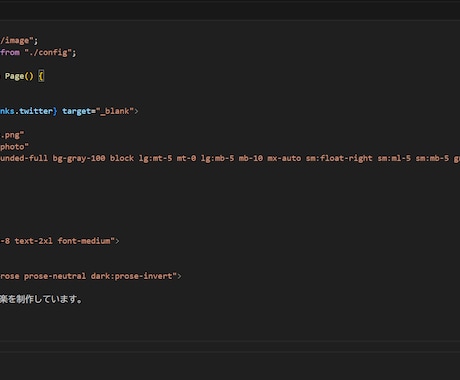Click the opening curly brace after Page()
This screenshot has width=460, height=380.
coord(41,76)
